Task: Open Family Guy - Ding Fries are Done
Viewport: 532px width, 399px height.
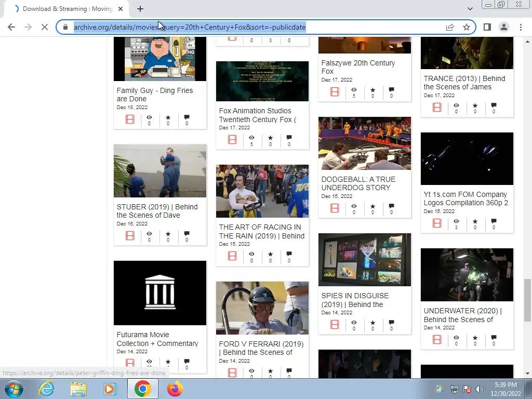Action: click(x=155, y=95)
